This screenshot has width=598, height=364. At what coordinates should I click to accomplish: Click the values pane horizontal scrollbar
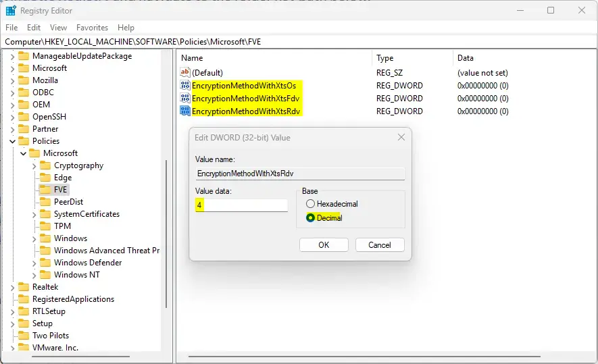click(x=364, y=357)
